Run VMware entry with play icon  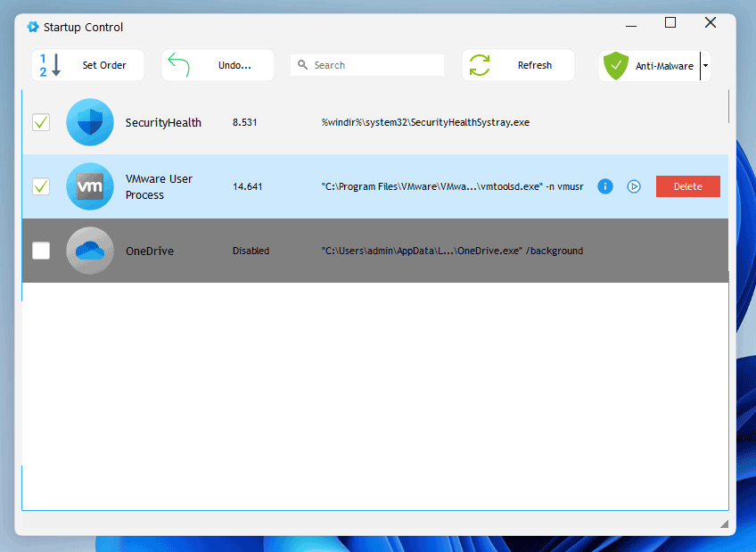click(x=634, y=186)
